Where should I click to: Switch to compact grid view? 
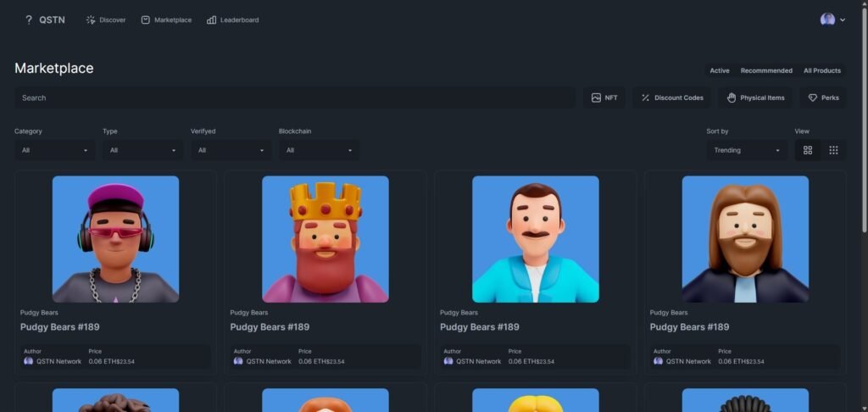point(833,150)
